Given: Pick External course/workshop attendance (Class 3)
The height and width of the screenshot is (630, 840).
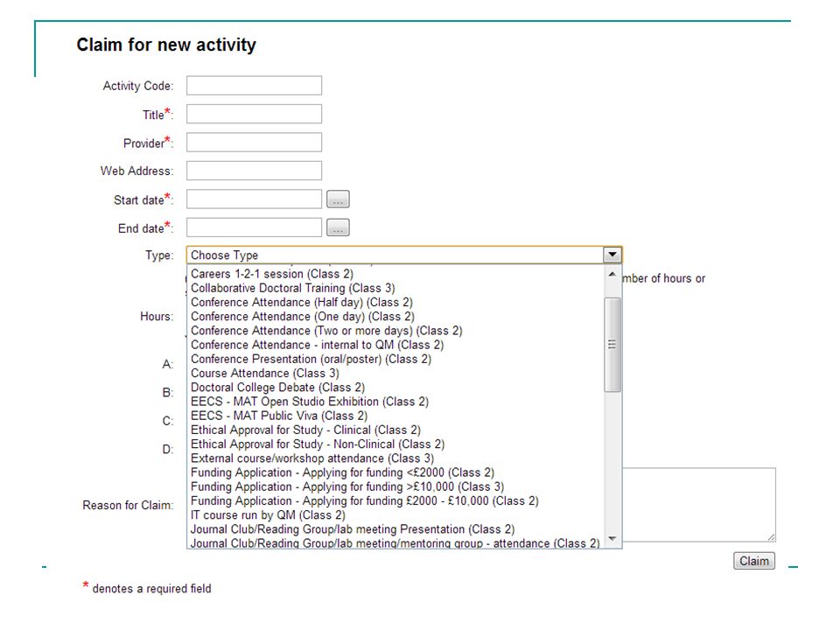Looking at the screenshot, I should pos(395,458).
